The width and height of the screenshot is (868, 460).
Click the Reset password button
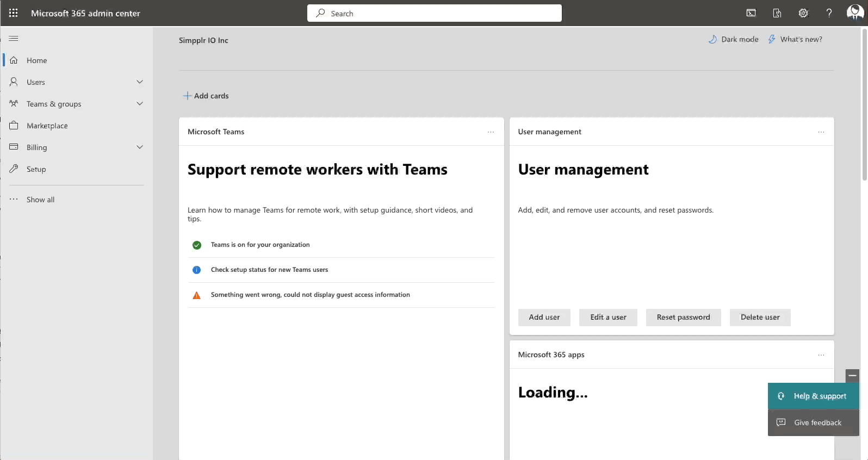[x=683, y=318]
